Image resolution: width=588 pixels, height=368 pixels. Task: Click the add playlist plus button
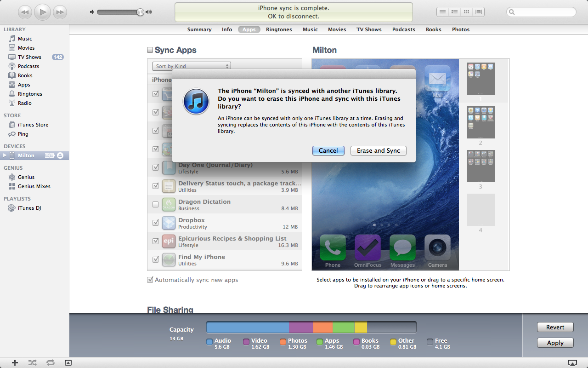coord(15,362)
